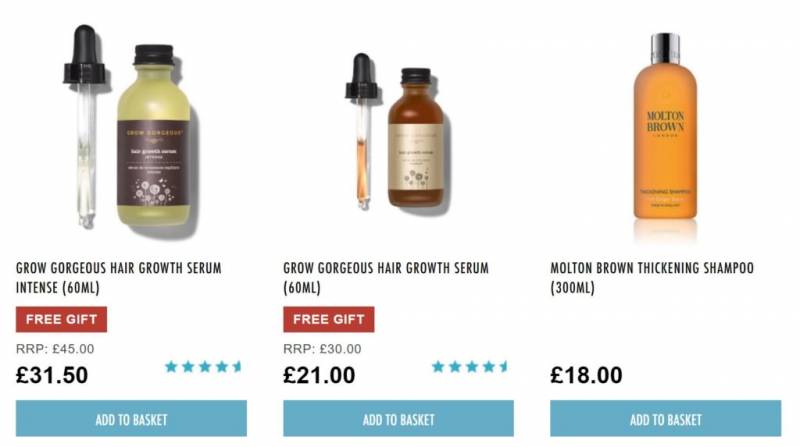Click the amber Hair Growth Serum bottle image

click(416, 138)
